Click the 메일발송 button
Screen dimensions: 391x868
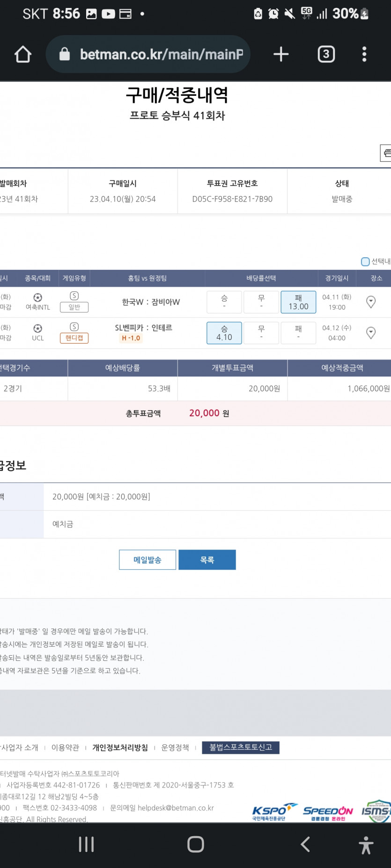point(148,560)
